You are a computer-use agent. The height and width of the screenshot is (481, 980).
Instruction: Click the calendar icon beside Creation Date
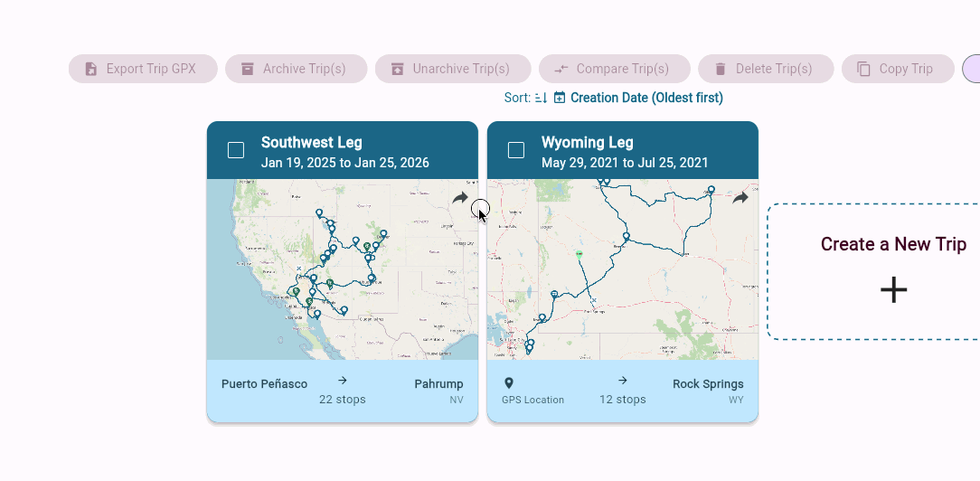pos(560,98)
